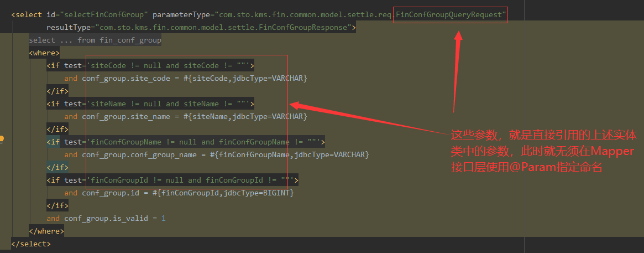Image resolution: width=644 pixels, height=253 pixels.
Task: Click the </if> after finConfGroupName condition
Action: (57, 167)
